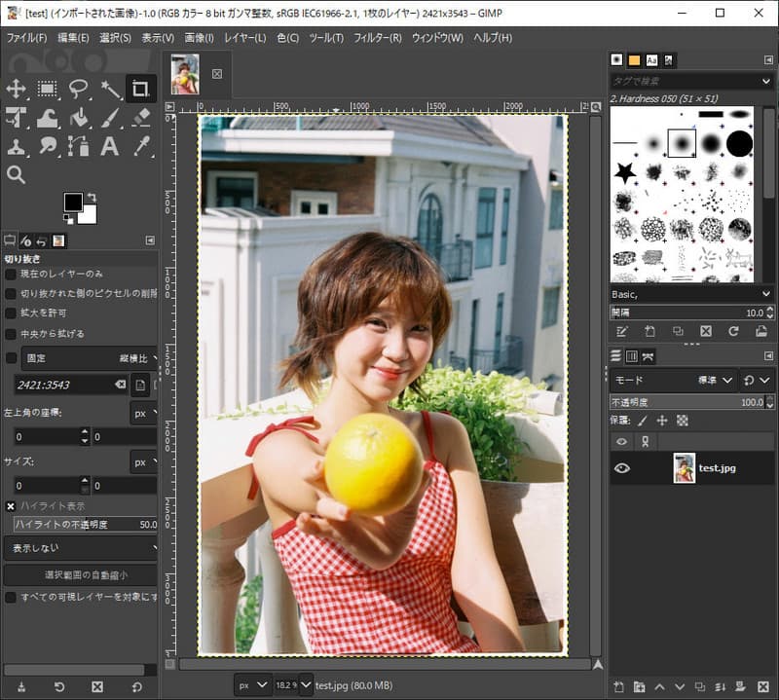Image resolution: width=779 pixels, height=700 pixels.
Task: Choose the Text tool
Action: click(x=110, y=147)
